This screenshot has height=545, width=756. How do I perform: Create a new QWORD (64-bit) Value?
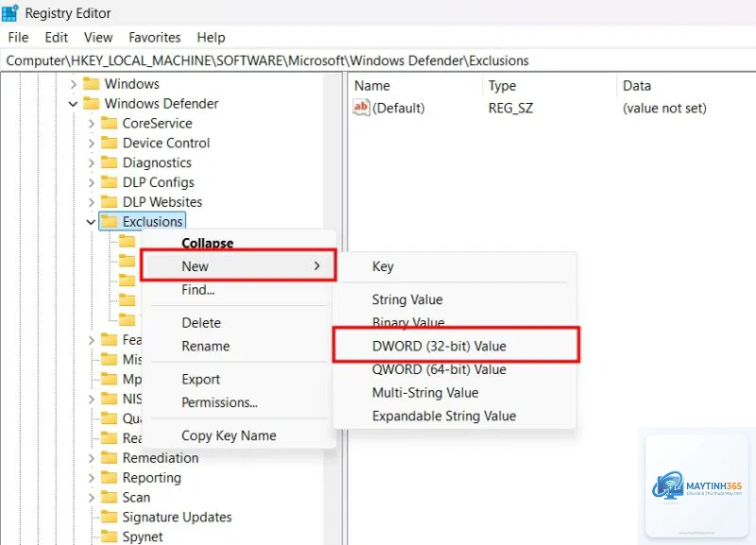[x=439, y=369]
